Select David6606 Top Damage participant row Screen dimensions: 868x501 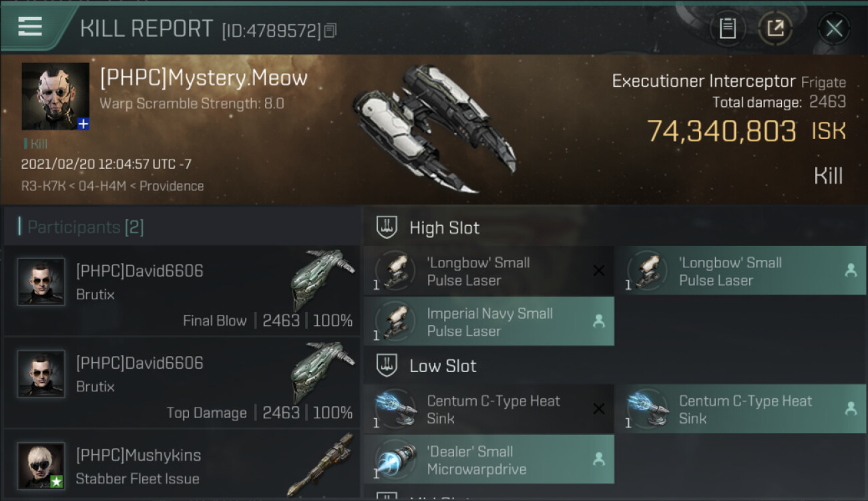click(182, 383)
